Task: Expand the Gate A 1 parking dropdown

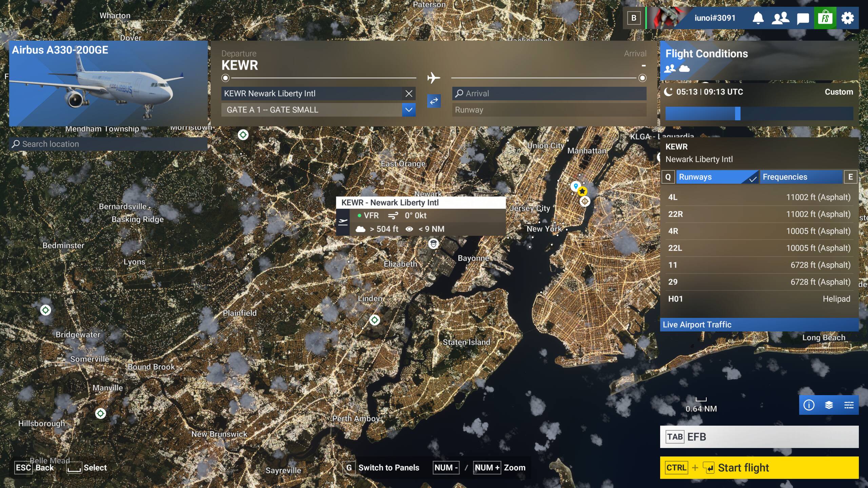Action: pyautogui.click(x=409, y=110)
